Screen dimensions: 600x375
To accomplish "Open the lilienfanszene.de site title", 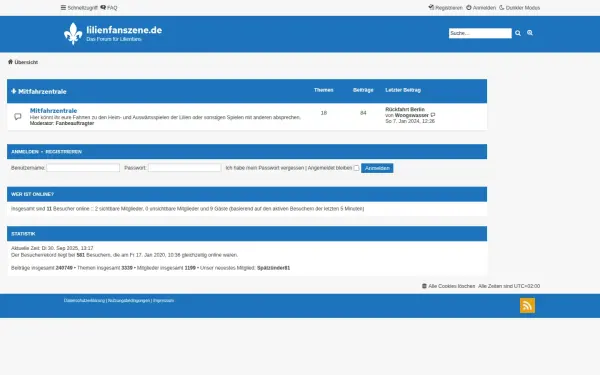I will [124, 30].
